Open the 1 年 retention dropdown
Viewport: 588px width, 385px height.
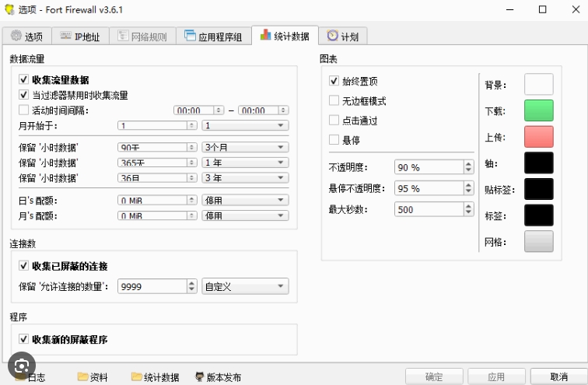click(x=245, y=163)
